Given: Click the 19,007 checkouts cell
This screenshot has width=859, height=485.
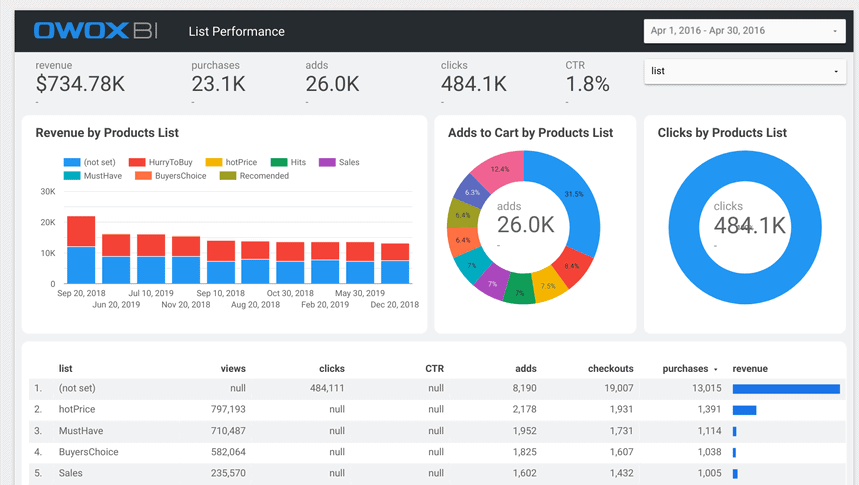Looking at the screenshot, I should [x=619, y=388].
